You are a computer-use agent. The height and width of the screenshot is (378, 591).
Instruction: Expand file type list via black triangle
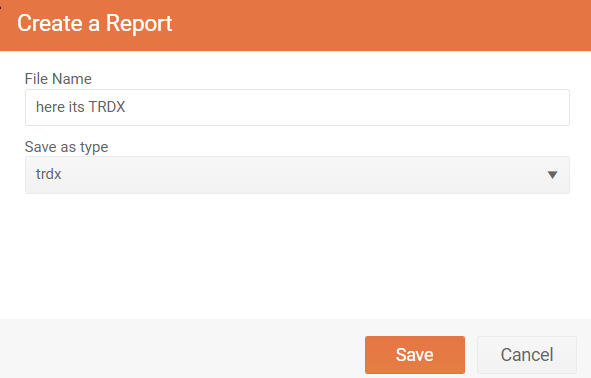tap(552, 175)
